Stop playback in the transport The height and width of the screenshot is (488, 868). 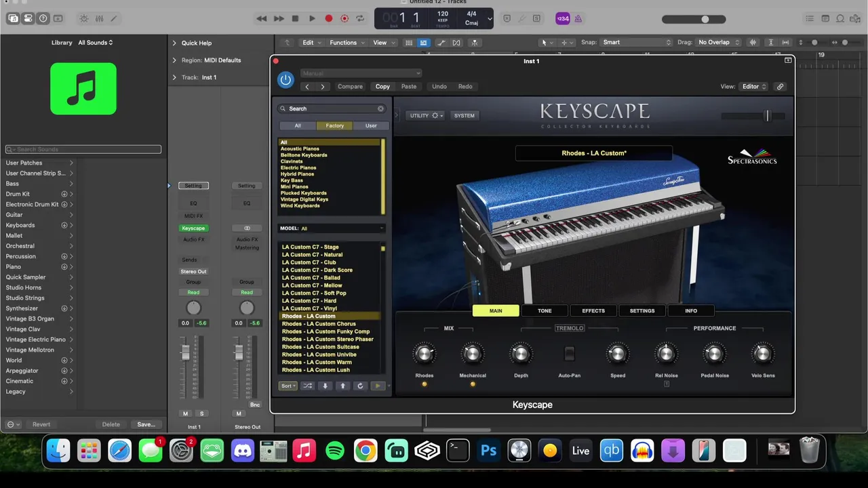295,18
